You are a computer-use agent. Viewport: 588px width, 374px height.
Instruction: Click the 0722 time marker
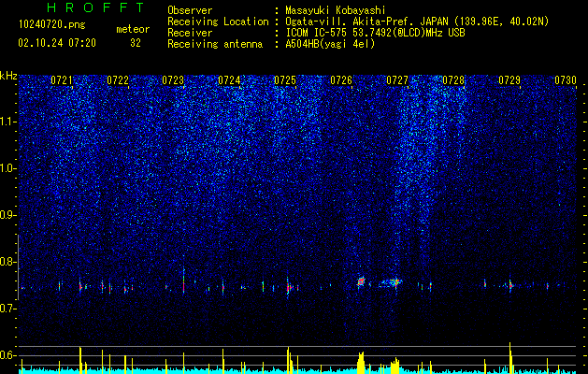(118, 80)
